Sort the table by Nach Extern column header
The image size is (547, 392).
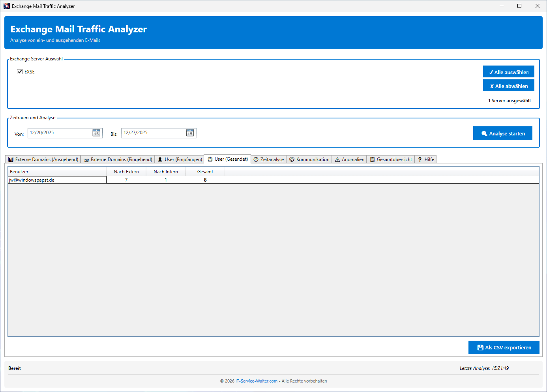(126, 172)
